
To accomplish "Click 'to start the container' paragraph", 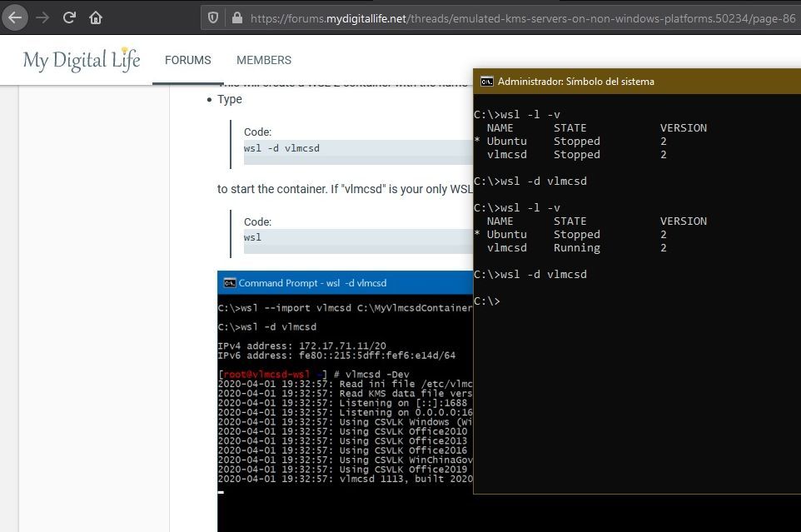I will [x=345, y=189].
